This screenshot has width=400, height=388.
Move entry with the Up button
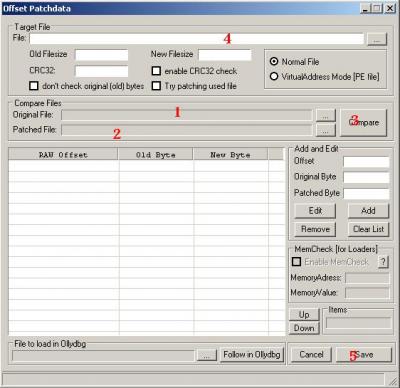304,315
